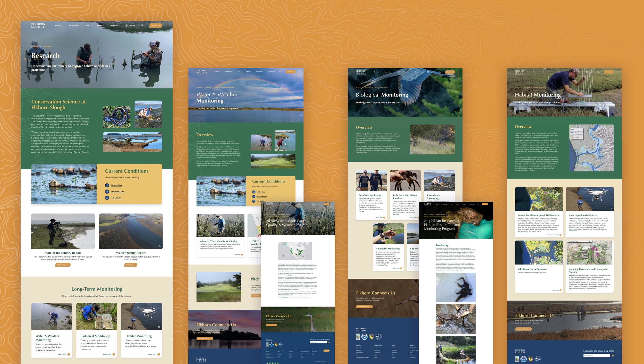
Task: Click the Research breadcrumb on the Research page
Action: (47, 46)
